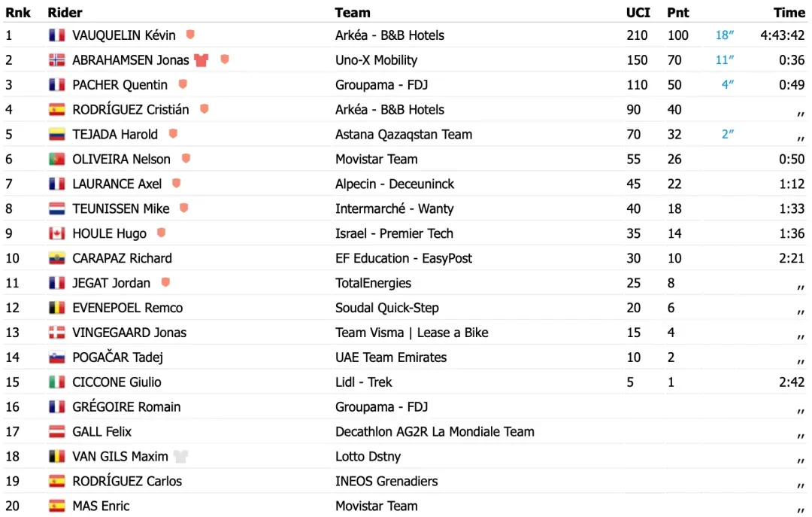Click the shield icon next to HOULE Hugo
812x517 pixels.
161,233
